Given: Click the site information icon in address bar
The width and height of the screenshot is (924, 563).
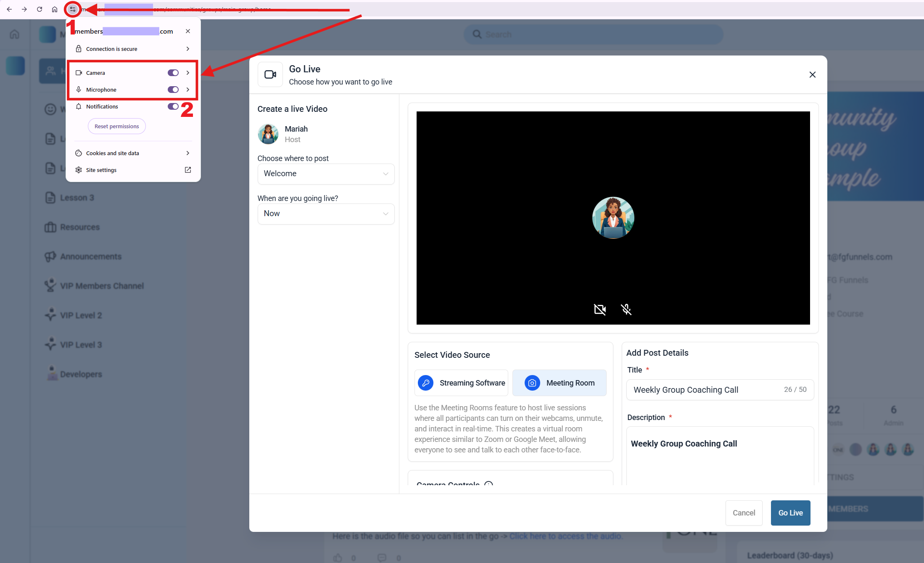Looking at the screenshot, I should point(73,9).
